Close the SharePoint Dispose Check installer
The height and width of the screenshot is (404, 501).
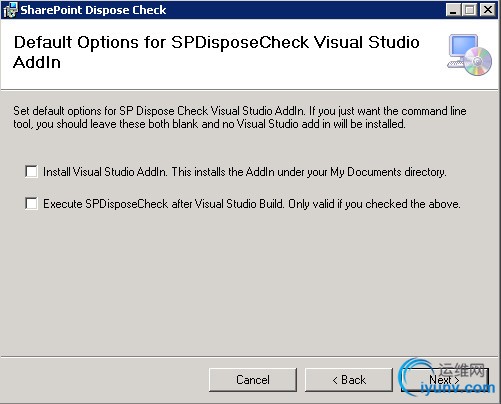coord(488,10)
